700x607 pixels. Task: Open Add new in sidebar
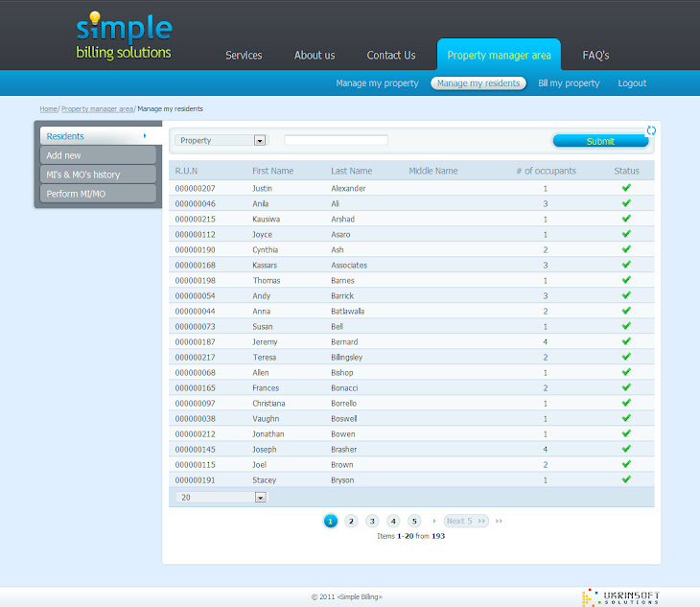coord(98,155)
